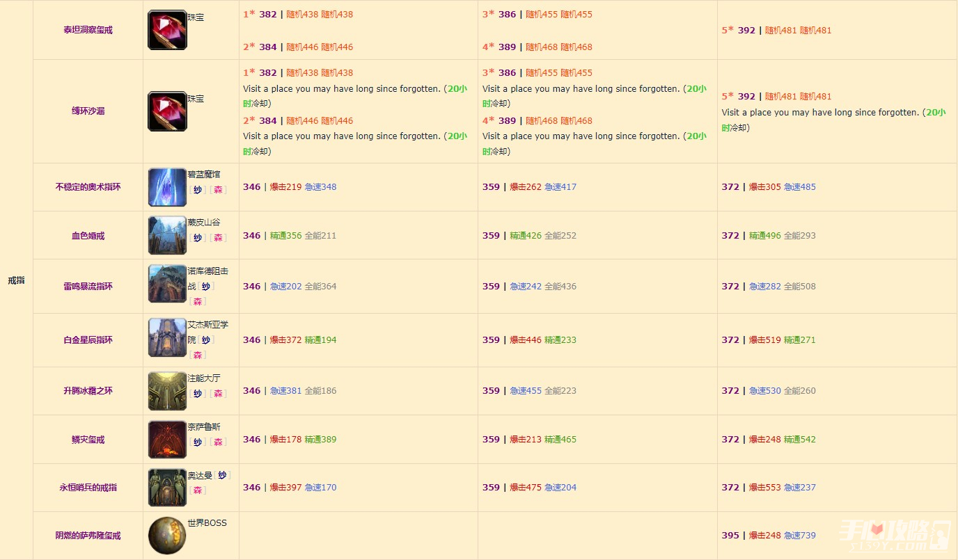Select the 372 急速530 全能260 stats
Viewport: 958px width, 560px height.
(x=769, y=390)
